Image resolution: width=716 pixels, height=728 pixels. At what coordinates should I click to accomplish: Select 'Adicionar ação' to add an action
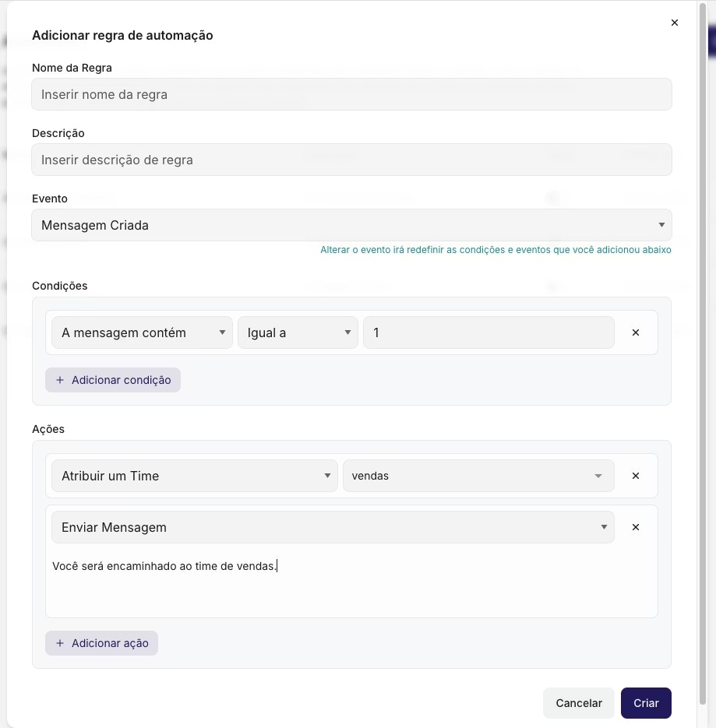[101, 643]
